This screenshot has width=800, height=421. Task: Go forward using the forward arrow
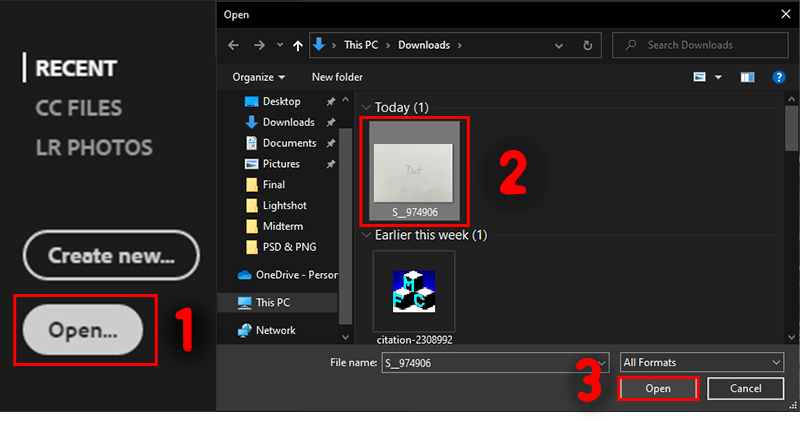point(259,45)
